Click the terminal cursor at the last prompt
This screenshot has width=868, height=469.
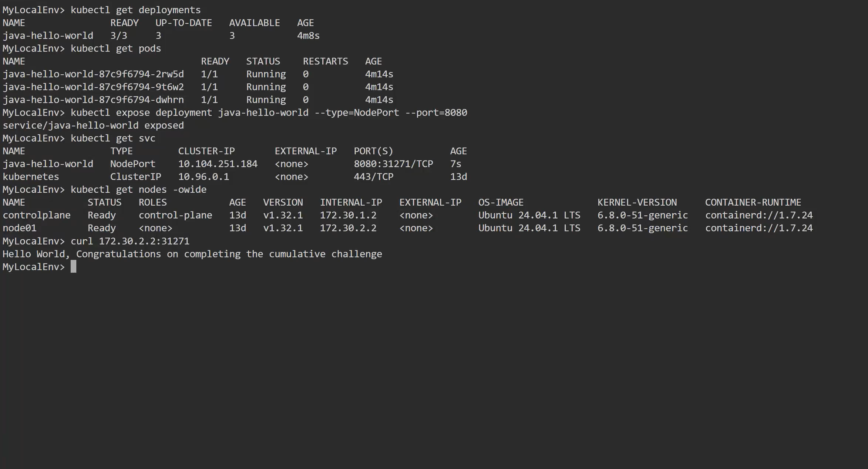(x=73, y=267)
